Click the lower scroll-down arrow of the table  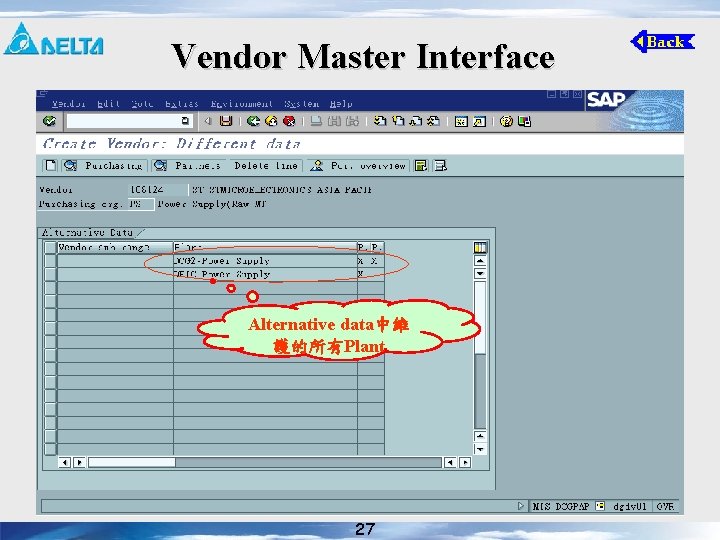pyautogui.click(x=480, y=449)
